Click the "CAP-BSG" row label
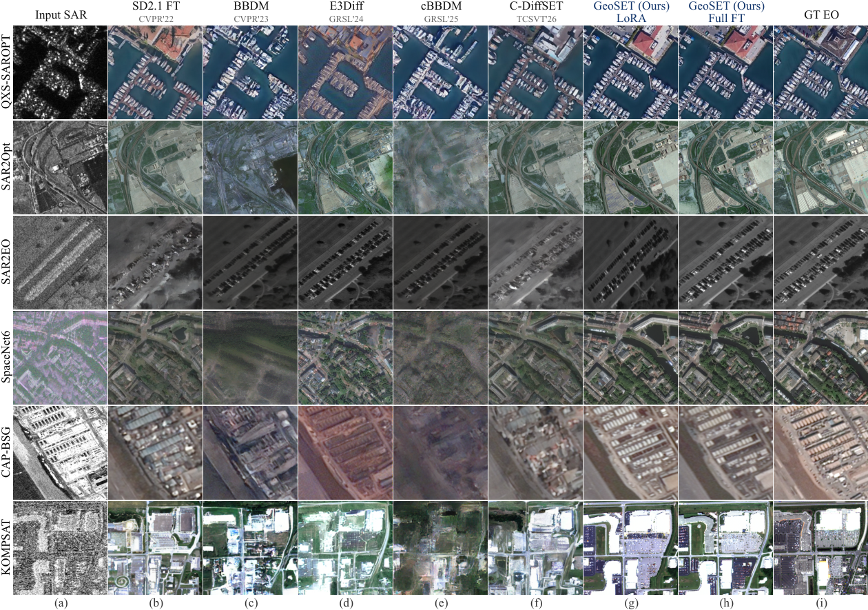Screen dimensions: 868x610 coord(7,452)
